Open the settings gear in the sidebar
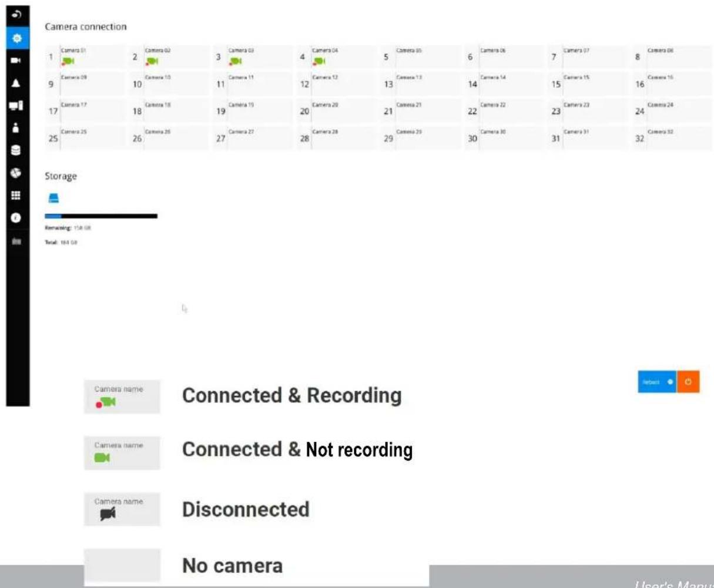Screen dimensions: 714x588 tap(16, 39)
